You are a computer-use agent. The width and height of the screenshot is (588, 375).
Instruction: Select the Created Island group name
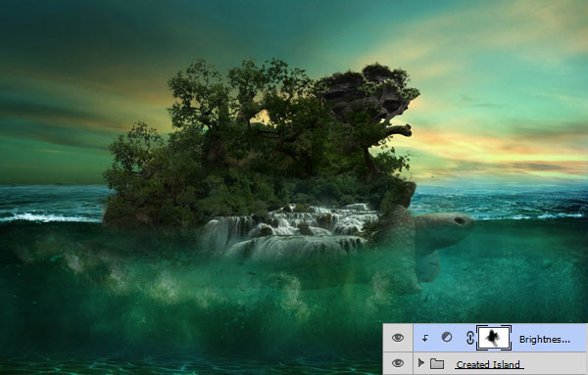coord(488,364)
